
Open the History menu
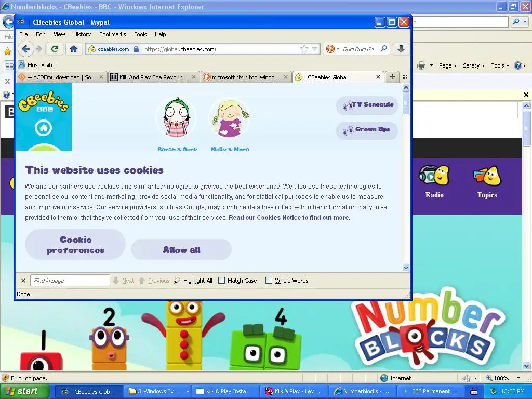[82, 34]
